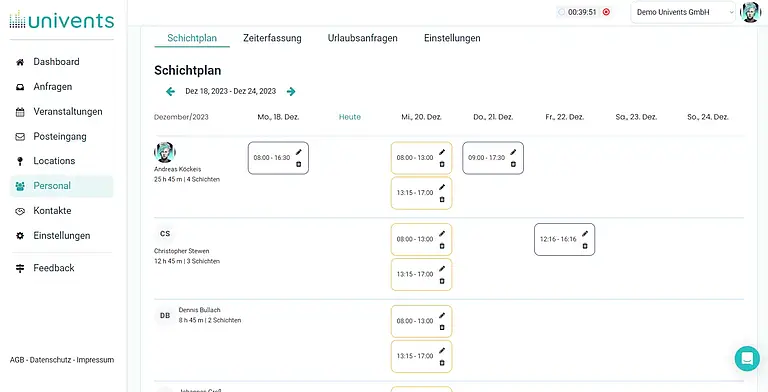This screenshot has height=392, width=768.
Task: Select the Fr., 22. Dez. column header
Action: pos(564,117)
